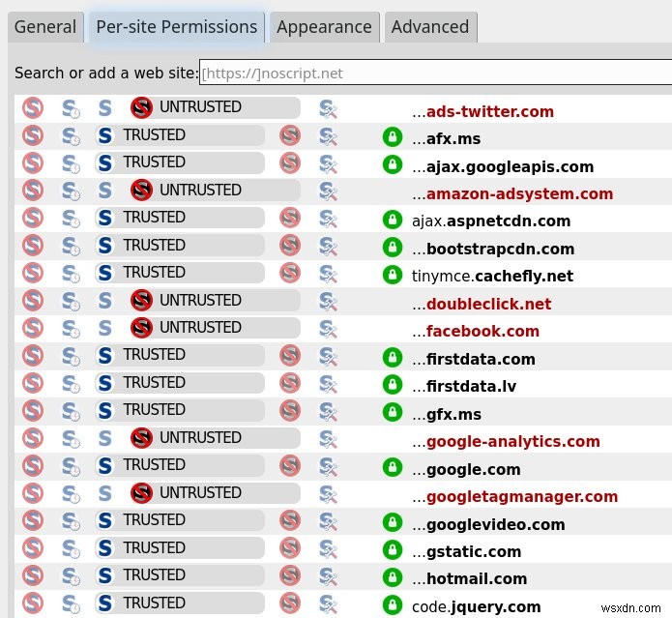672x618 pixels.
Task: Choose Custom preset for tinymce.cachefly.net
Action: 328,274
